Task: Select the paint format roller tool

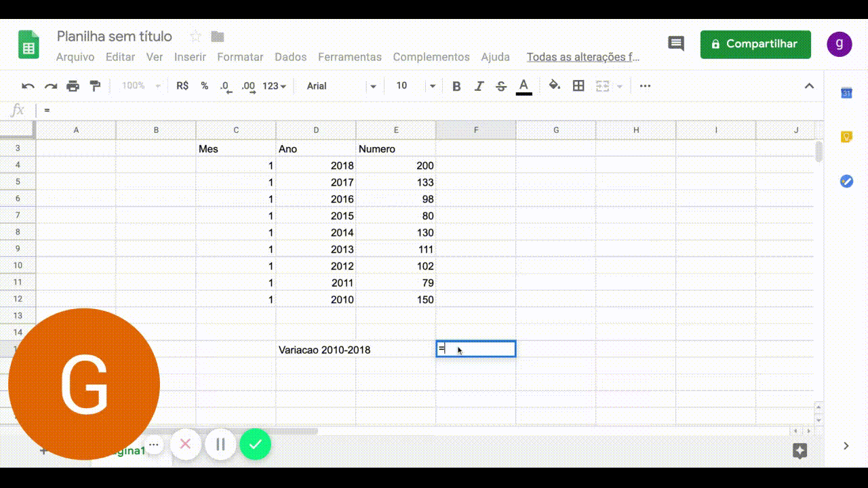Action: pos(95,86)
